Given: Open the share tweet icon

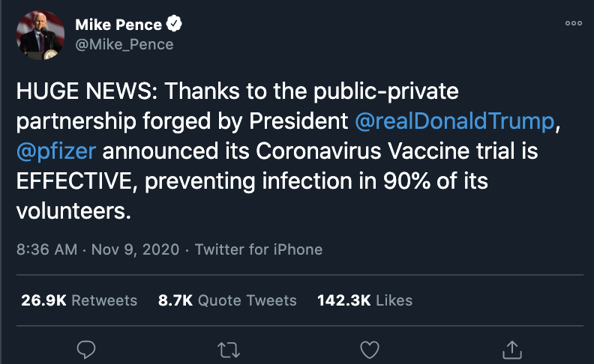Looking at the screenshot, I should tap(511, 348).
